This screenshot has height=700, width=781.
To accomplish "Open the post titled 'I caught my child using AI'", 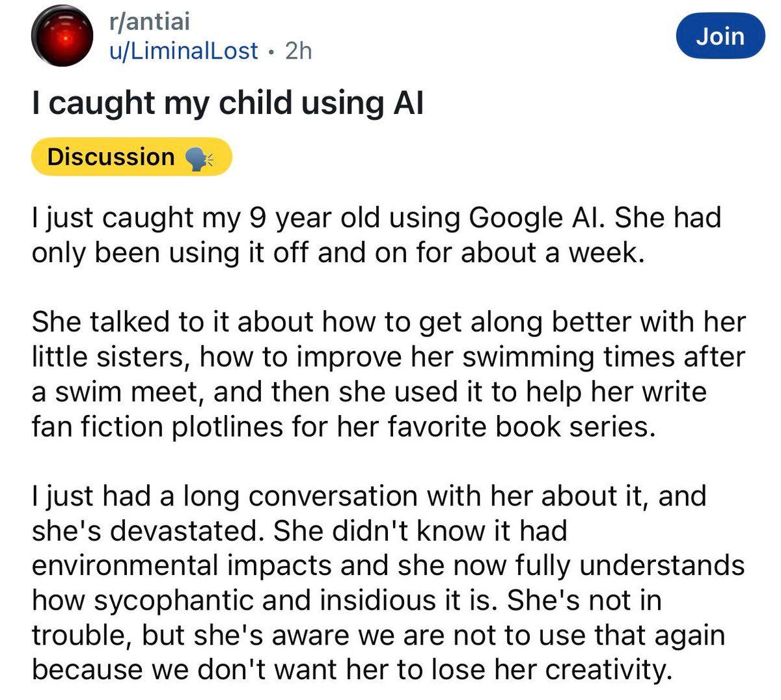I will point(228,103).
